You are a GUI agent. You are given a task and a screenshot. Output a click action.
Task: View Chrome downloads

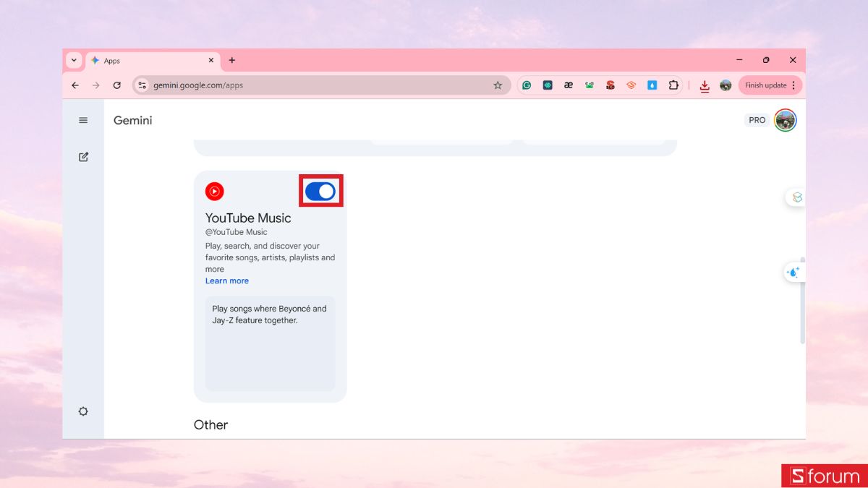point(705,85)
